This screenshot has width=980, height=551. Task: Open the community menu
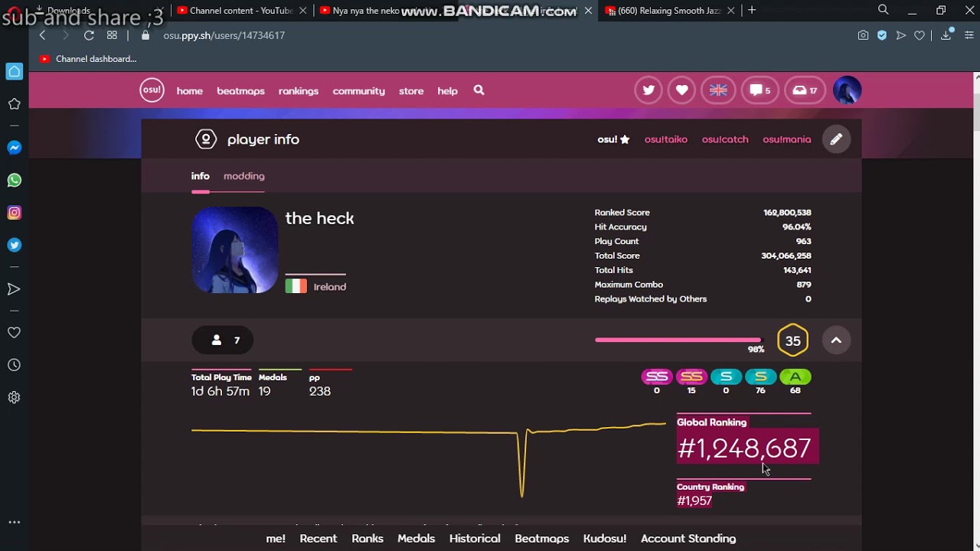[x=358, y=91]
